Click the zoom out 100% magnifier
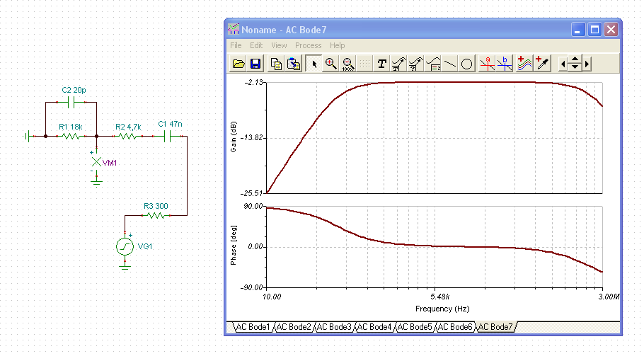This screenshot has width=644, height=356. click(x=348, y=64)
